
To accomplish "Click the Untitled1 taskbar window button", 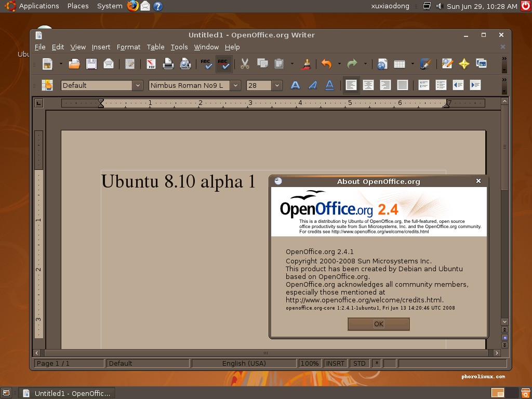I will click(66, 393).
